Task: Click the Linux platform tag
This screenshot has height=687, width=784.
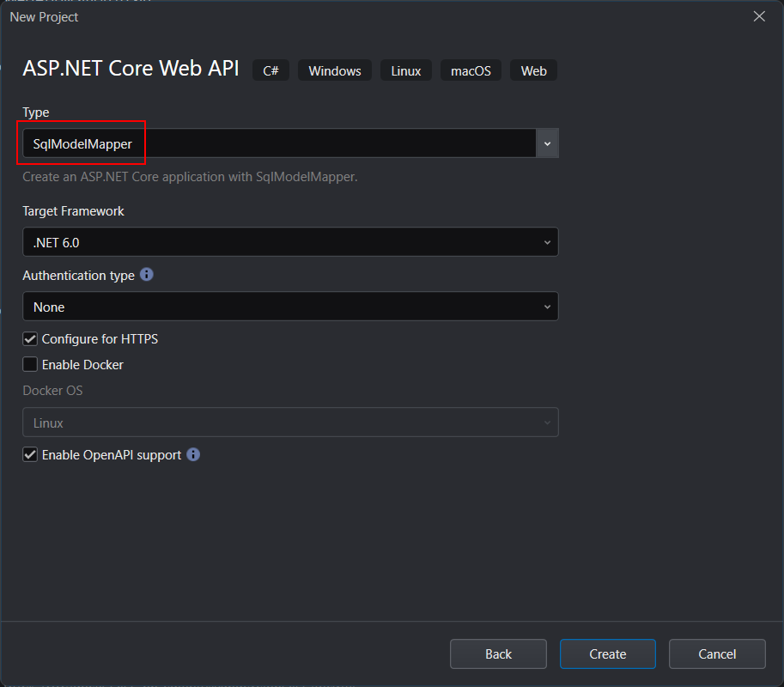Action: 406,70
